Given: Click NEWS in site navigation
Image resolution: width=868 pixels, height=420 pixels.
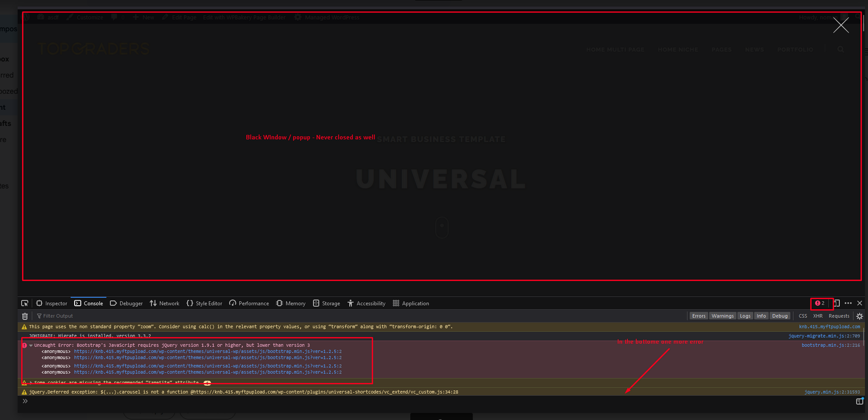Looking at the screenshot, I should [755, 49].
